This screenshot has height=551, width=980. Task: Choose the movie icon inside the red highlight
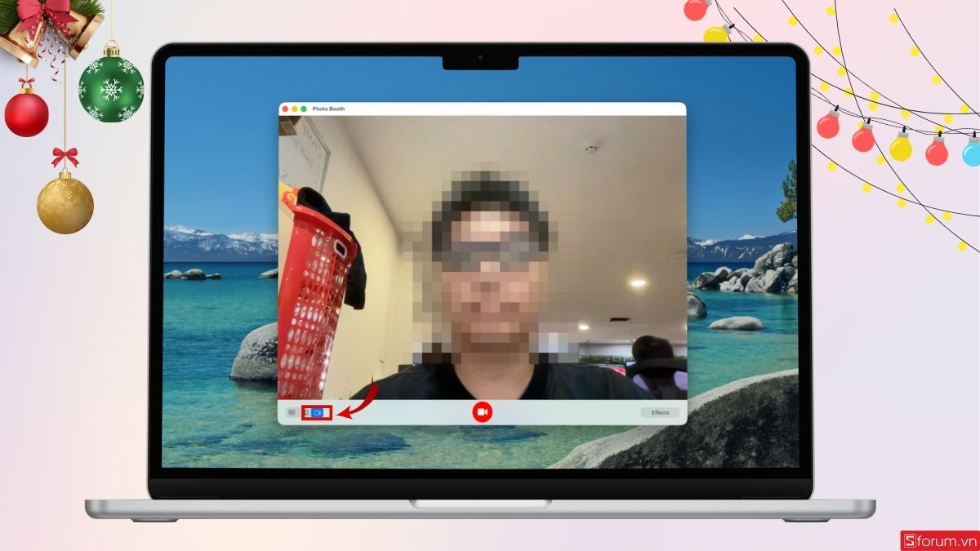(317, 412)
